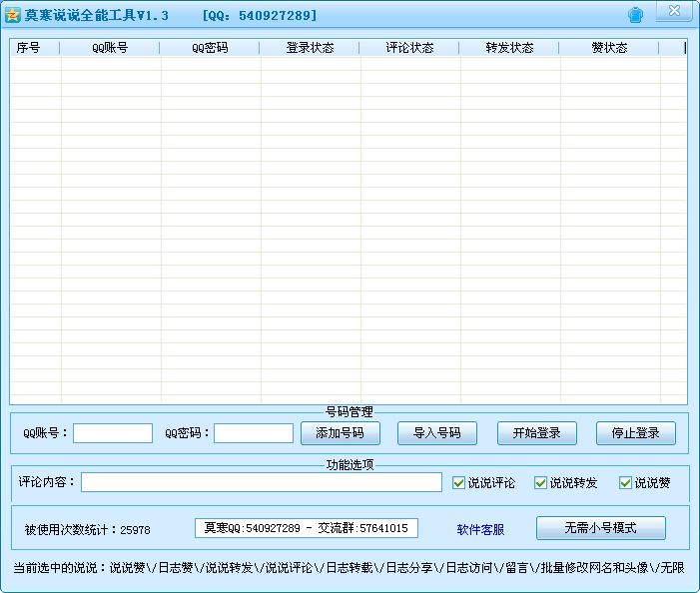
Task: Click the 导入号码 button
Action: click(437, 433)
